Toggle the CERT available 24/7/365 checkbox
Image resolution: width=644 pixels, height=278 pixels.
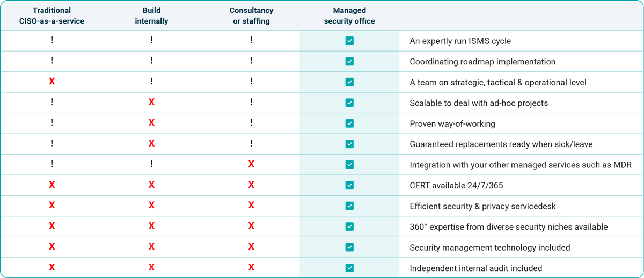coord(349,185)
